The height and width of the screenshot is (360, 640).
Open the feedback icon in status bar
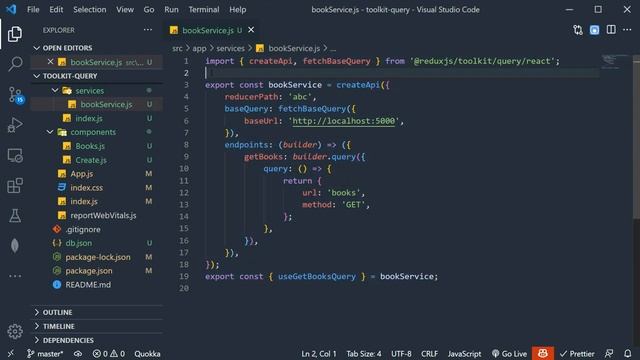(609, 353)
